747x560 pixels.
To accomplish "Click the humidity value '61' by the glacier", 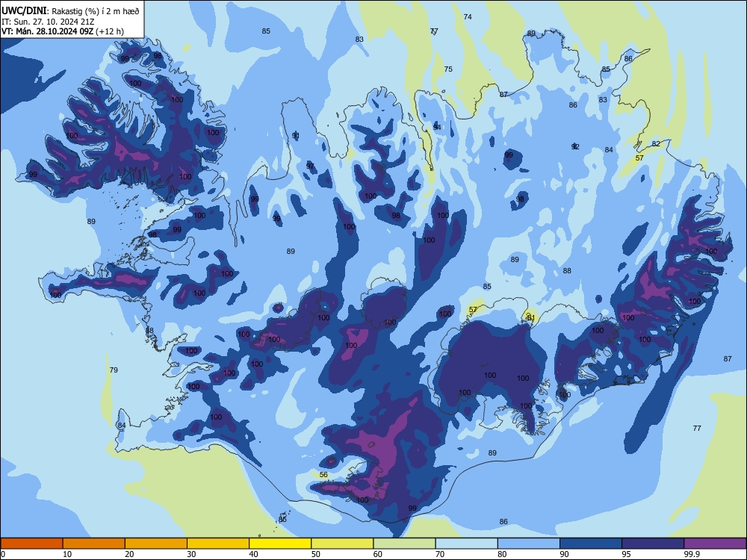I will tap(531, 318).
